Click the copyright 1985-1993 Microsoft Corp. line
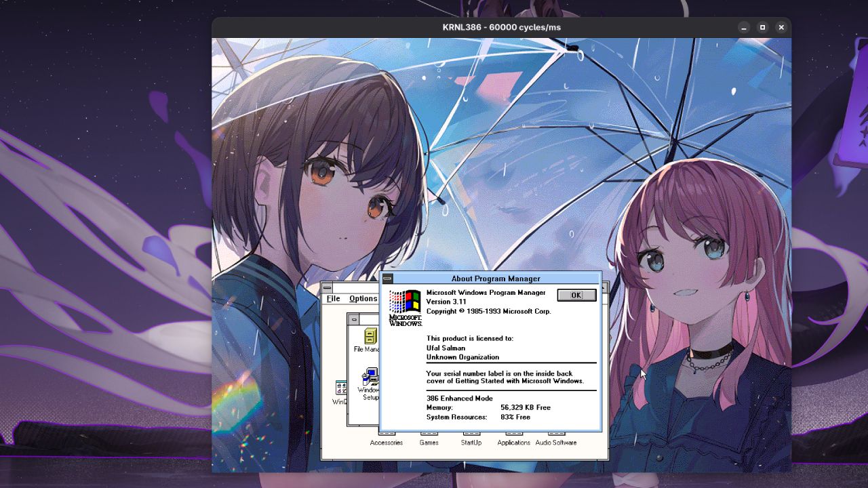The height and width of the screenshot is (488, 868). point(488,311)
